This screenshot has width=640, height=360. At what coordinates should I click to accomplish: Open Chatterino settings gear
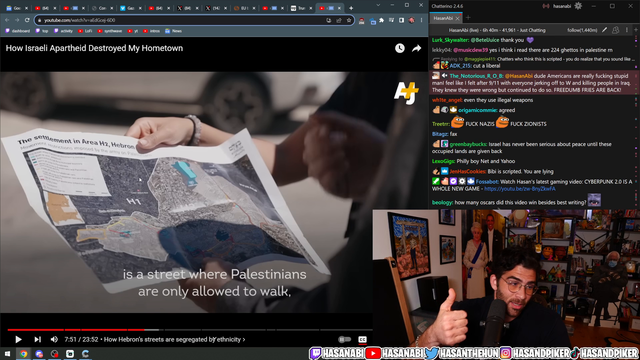tap(578, 6)
